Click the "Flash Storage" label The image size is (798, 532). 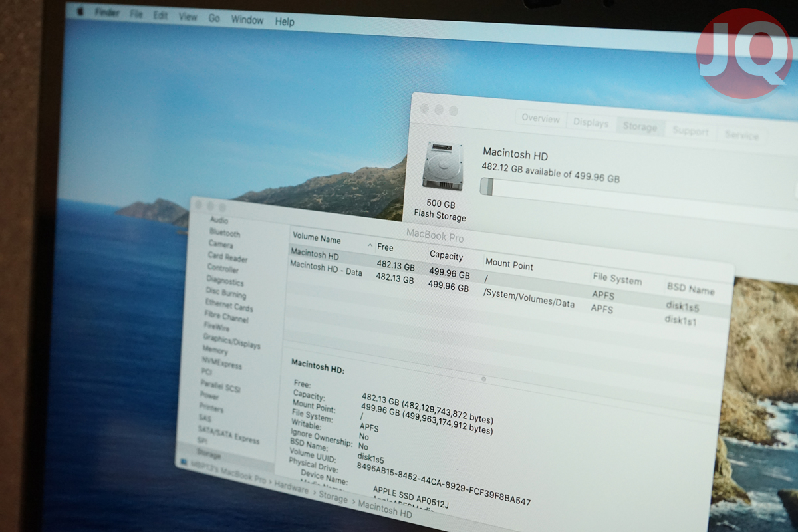pyautogui.click(x=440, y=216)
